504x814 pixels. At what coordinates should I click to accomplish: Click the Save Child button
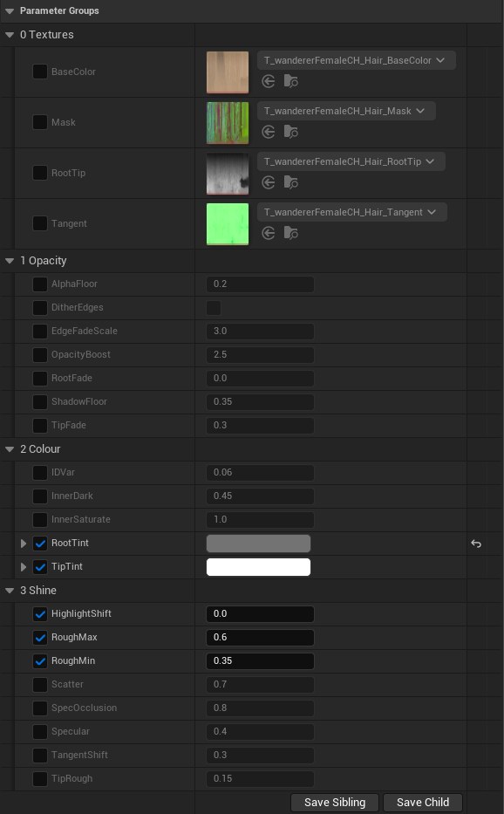[423, 802]
